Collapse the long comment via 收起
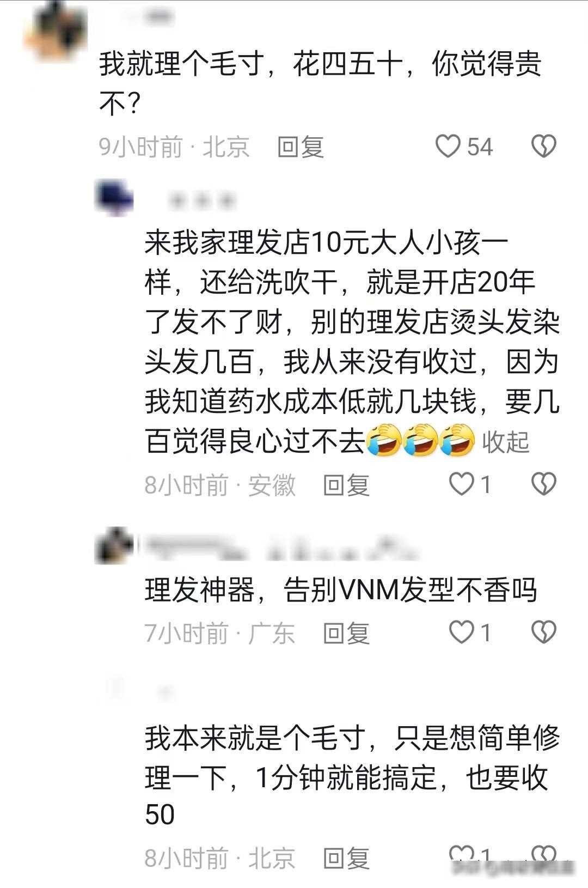Screen dimensions: 588x888 (x=506, y=441)
